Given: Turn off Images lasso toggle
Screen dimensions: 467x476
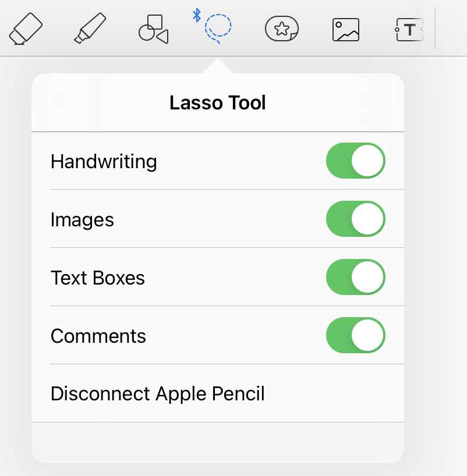Looking at the screenshot, I should 355,219.
